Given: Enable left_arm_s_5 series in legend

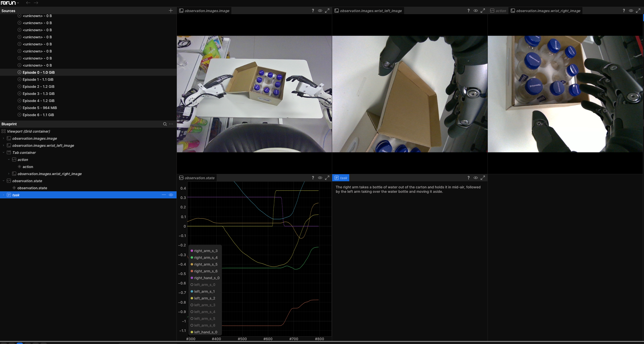Looking at the screenshot, I should pos(203,319).
